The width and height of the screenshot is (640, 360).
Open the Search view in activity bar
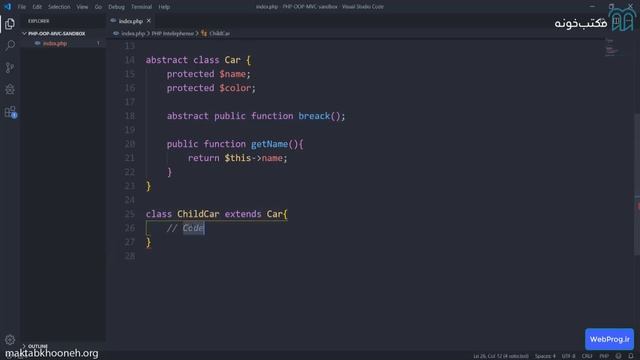(10, 45)
